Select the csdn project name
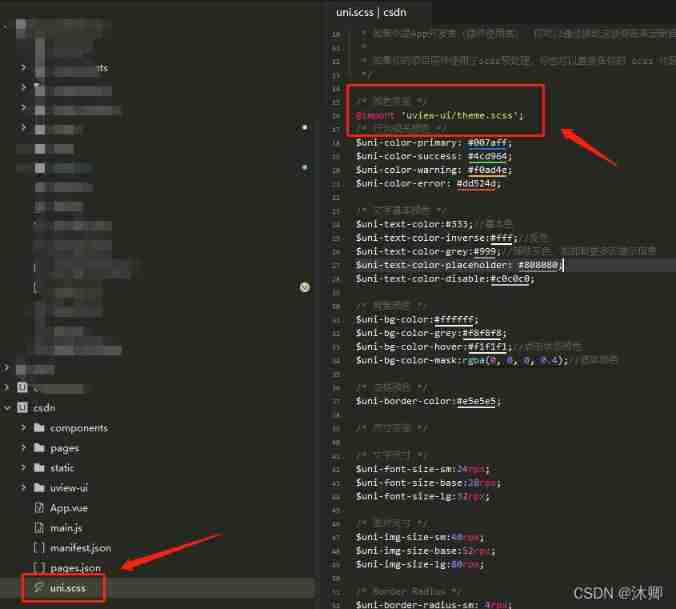 click(x=44, y=408)
